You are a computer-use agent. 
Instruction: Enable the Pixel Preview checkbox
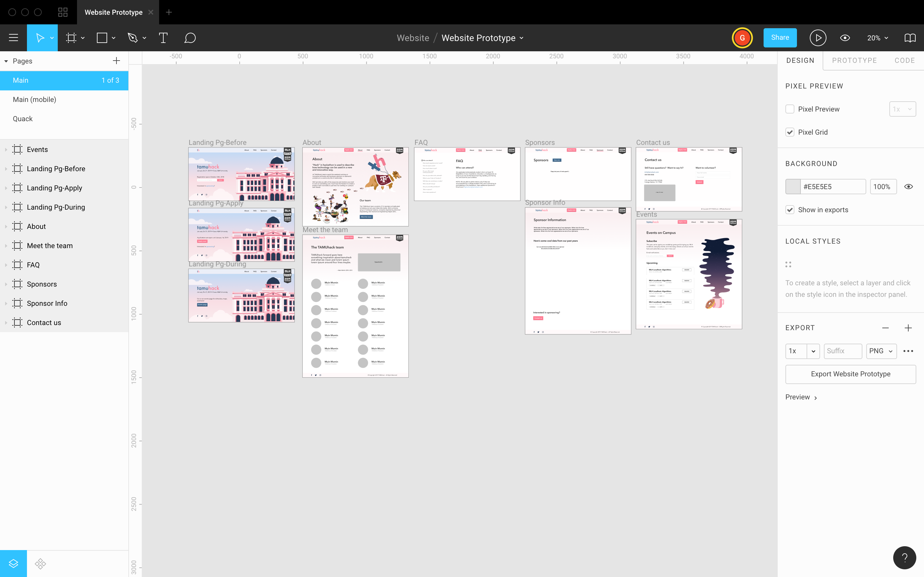click(x=790, y=109)
